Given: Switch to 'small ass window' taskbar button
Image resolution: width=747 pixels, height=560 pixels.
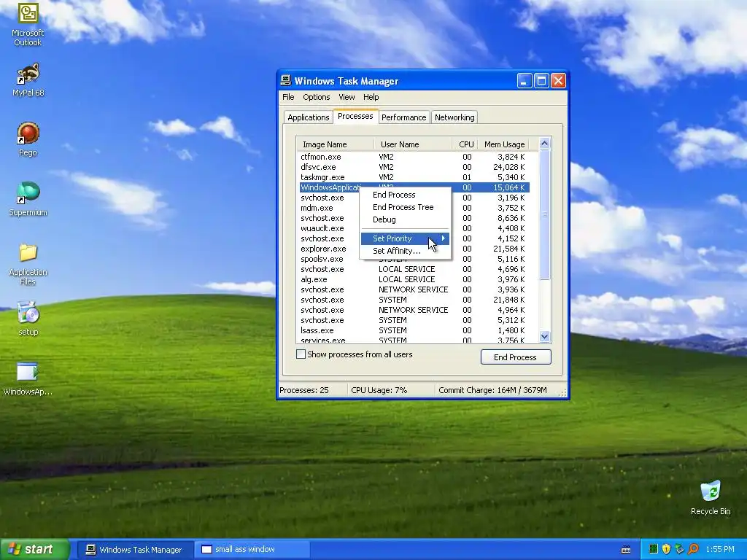Looking at the screenshot, I should (x=252, y=550).
